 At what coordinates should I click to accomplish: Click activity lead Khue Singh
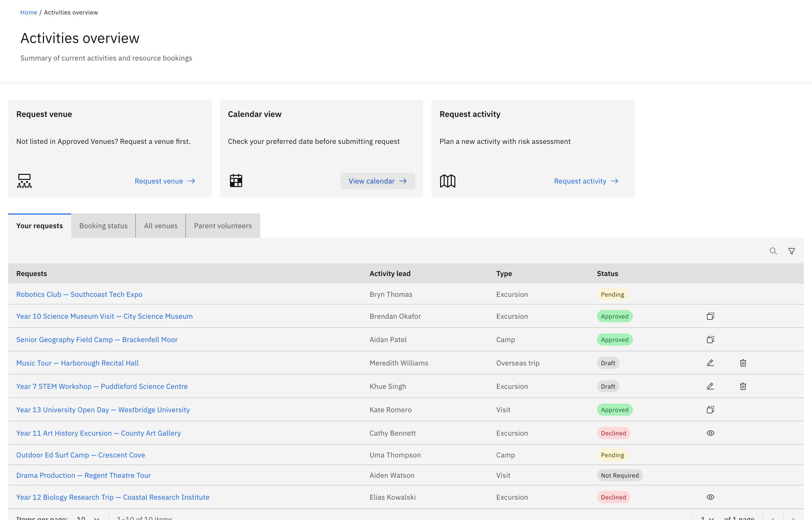click(x=388, y=386)
